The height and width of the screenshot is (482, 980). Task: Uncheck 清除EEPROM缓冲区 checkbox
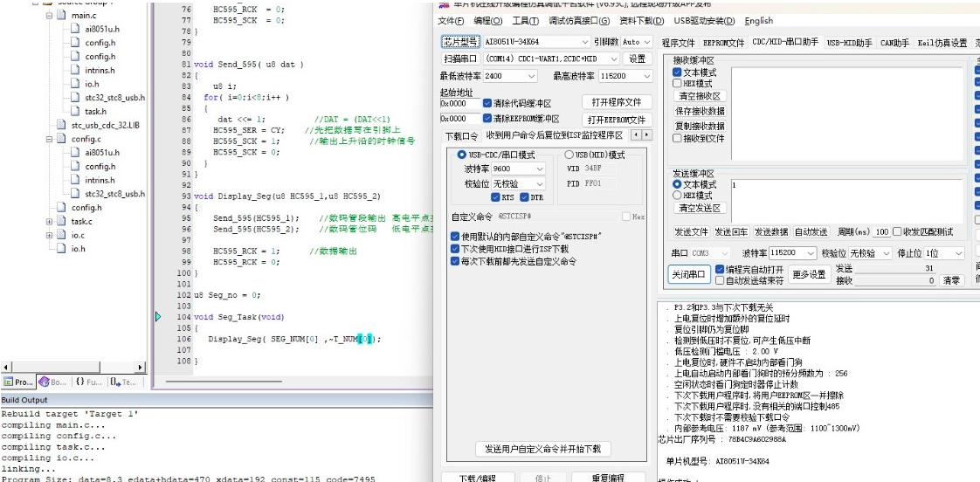pos(487,118)
